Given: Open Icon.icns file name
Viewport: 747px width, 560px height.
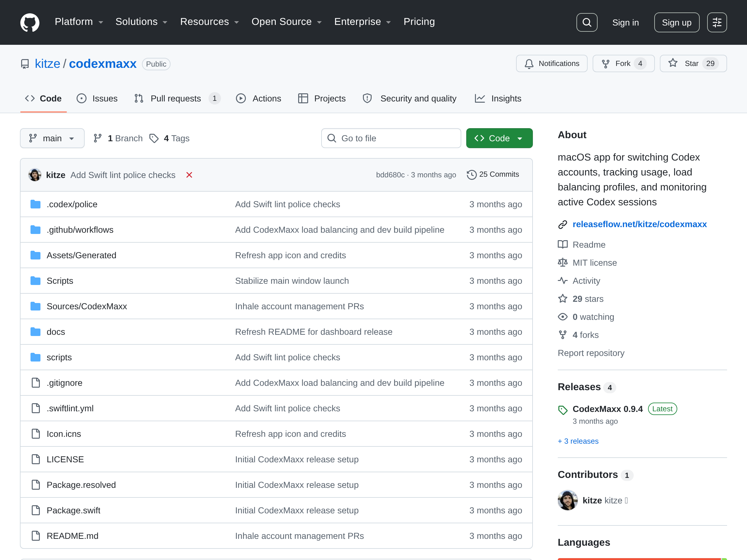Looking at the screenshot, I should [x=64, y=434].
